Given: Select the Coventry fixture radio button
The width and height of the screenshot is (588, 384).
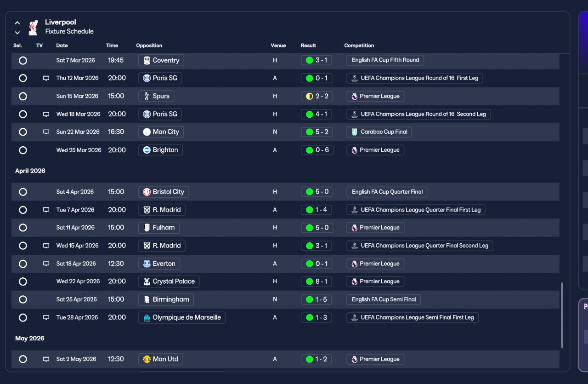Looking at the screenshot, I should [23, 60].
